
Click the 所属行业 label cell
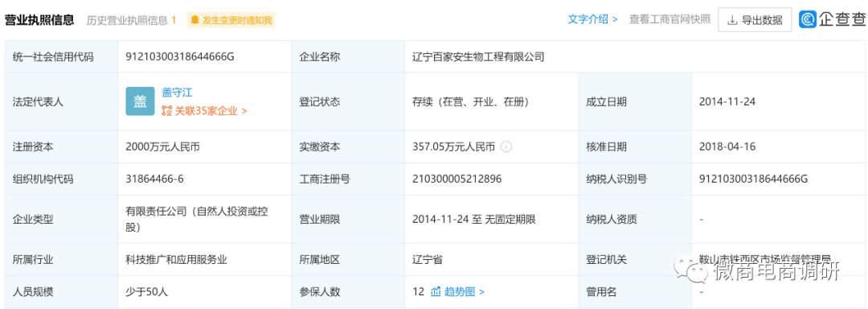point(61,260)
